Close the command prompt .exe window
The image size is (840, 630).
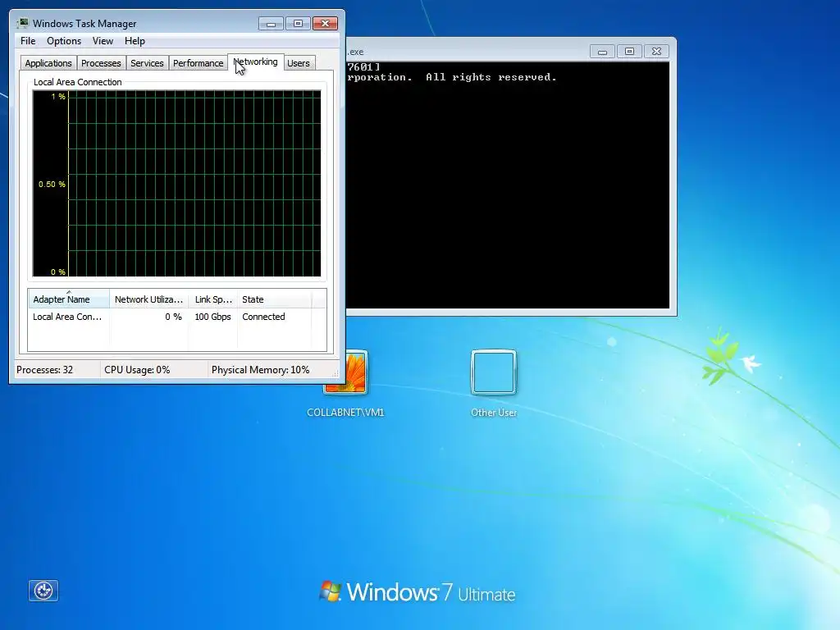point(656,52)
